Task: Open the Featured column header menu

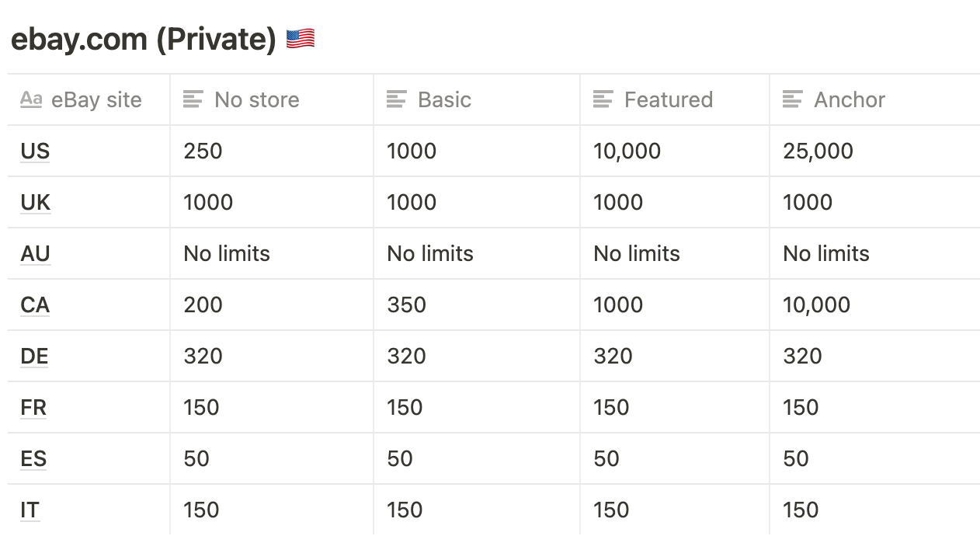Action: 674,99
